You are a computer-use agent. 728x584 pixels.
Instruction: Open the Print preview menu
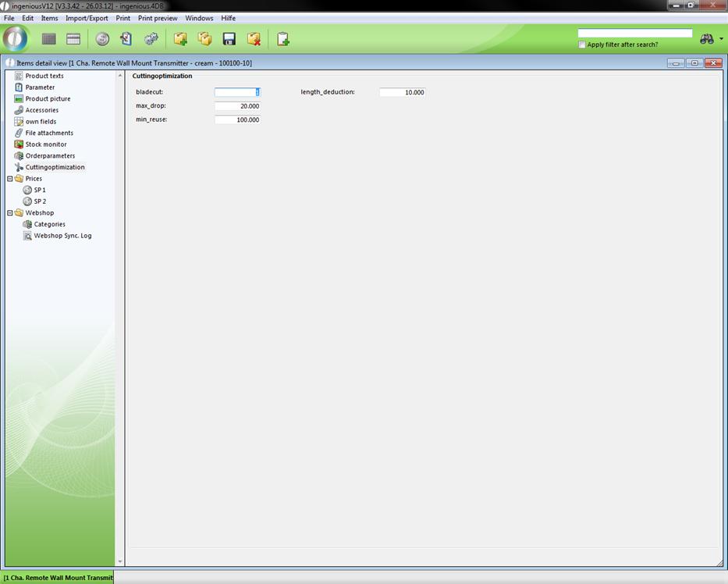click(158, 18)
